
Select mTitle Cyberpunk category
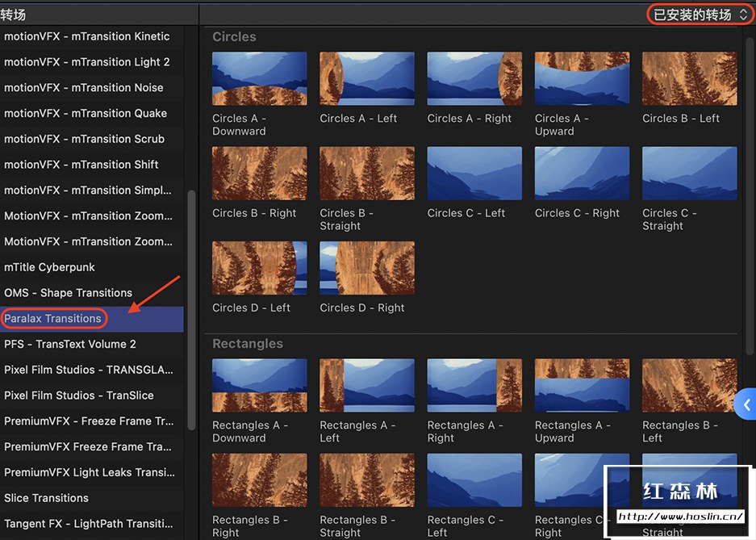click(x=92, y=267)
